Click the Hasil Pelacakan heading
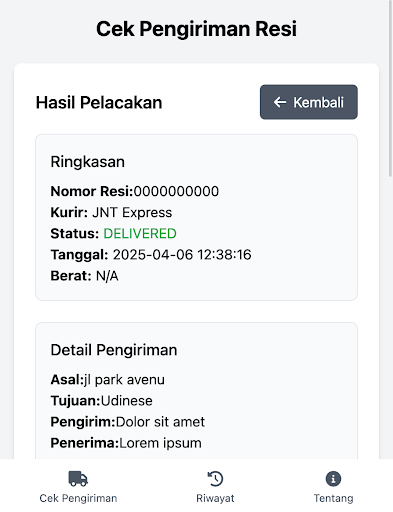 (99, 102)
